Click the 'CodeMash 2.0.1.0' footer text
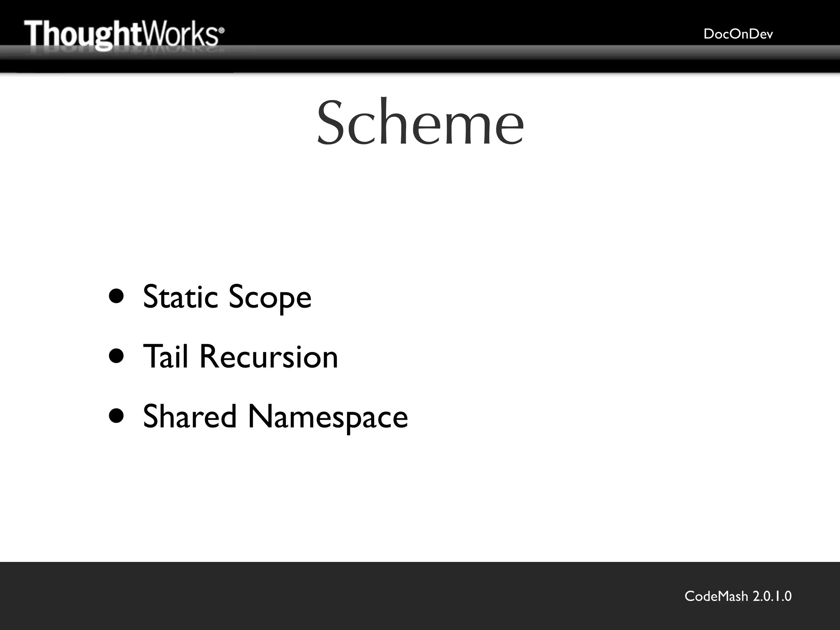 coord(738,596)
